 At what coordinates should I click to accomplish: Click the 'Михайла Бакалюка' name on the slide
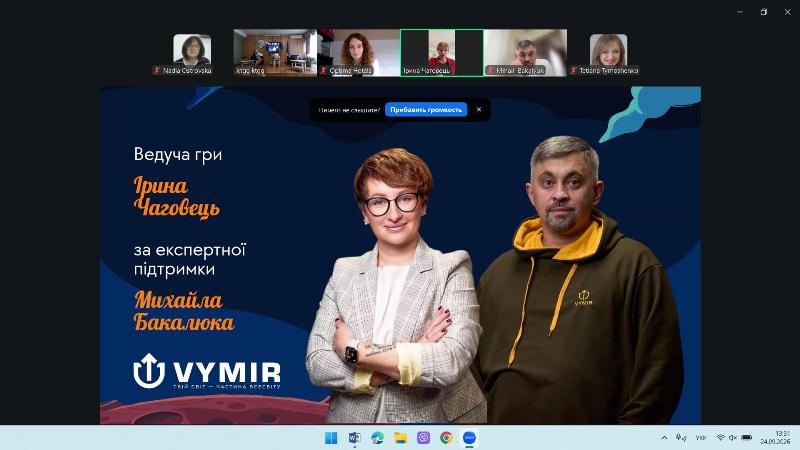[184, 311]
